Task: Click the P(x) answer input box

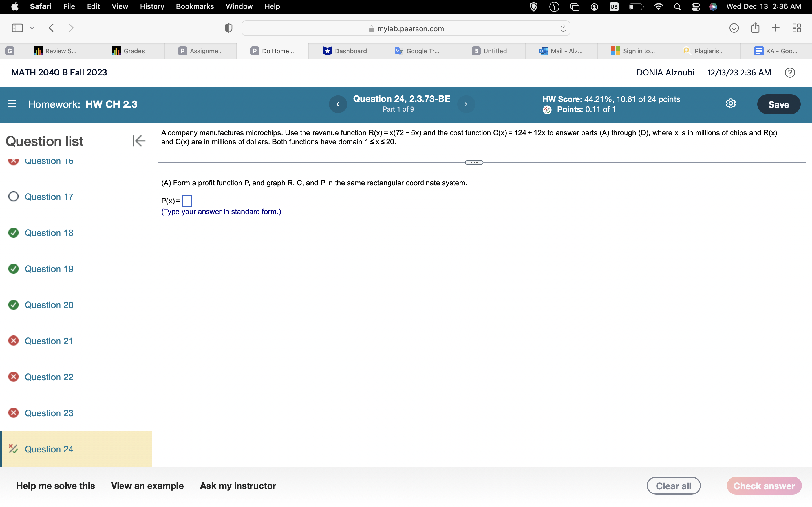Action: [187, 201]
